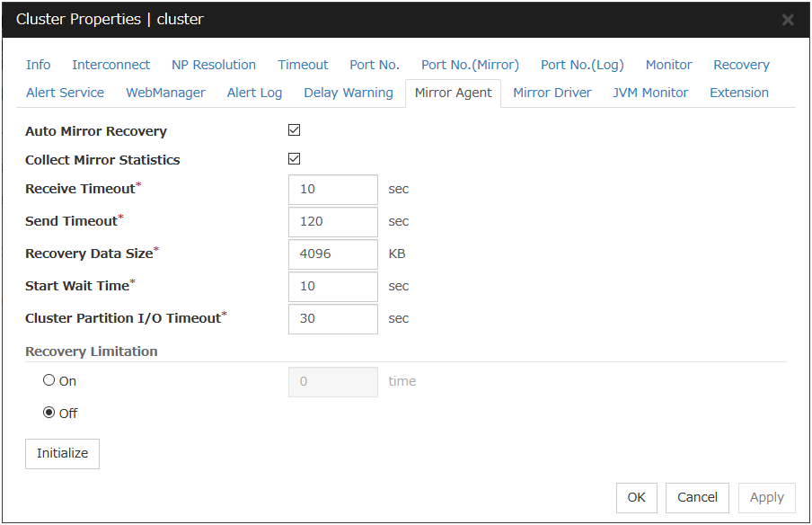Image resolution: width=812 pixels, height=525 pixels.
Task: Go to the NP Resolution tab
Action: 214,65
